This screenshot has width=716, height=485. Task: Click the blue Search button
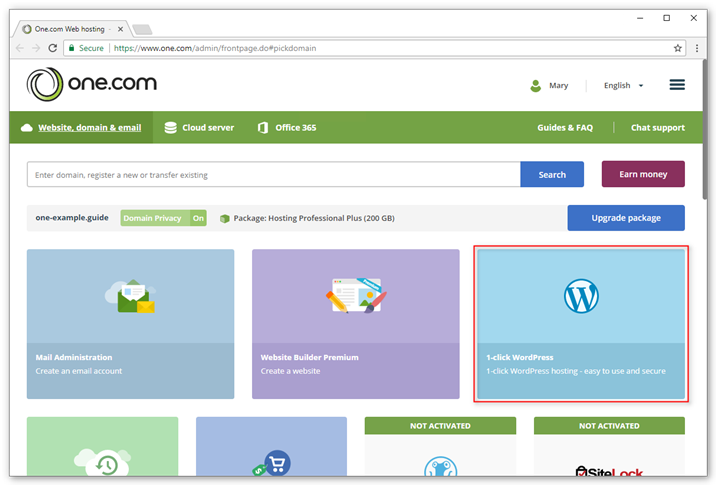click(x=552, y=174)
